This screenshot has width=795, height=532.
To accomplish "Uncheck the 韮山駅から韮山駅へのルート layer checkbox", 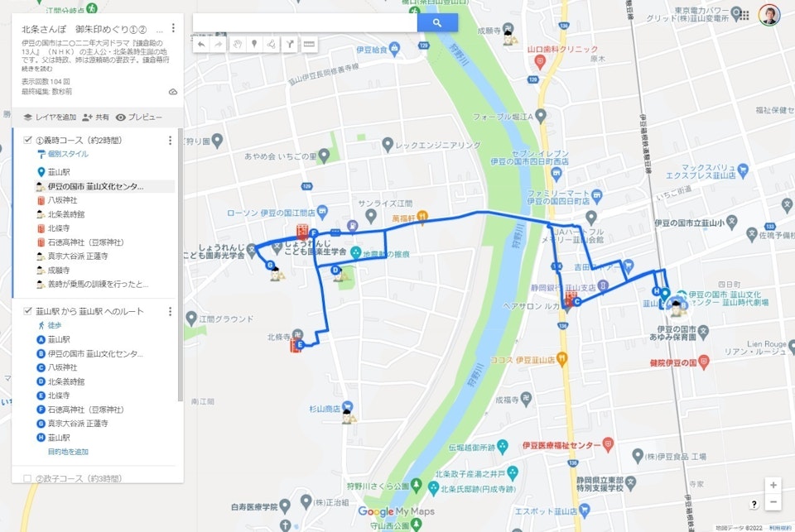I will coord(27,310).
